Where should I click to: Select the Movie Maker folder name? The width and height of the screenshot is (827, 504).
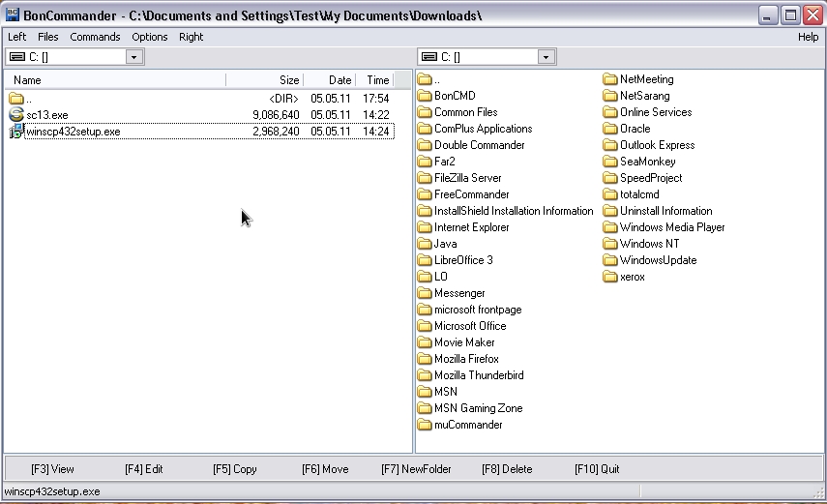[x=464, y=342]
